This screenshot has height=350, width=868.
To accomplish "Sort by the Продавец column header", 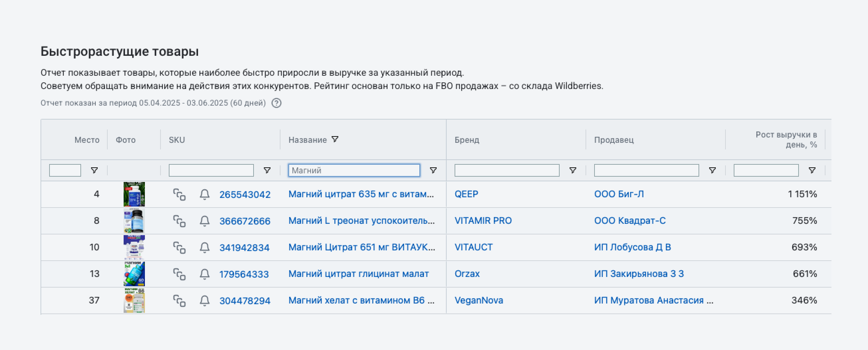I will (x=614, y=140).
